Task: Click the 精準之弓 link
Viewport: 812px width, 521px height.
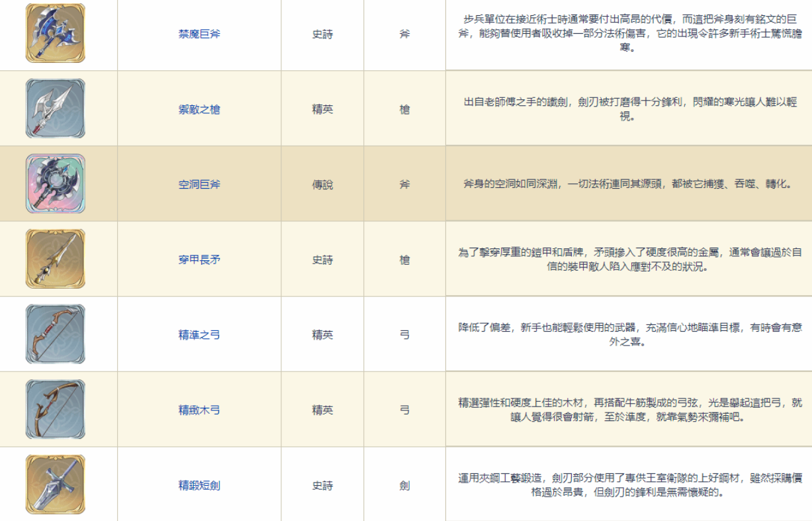Action: [x=199, y=335]
